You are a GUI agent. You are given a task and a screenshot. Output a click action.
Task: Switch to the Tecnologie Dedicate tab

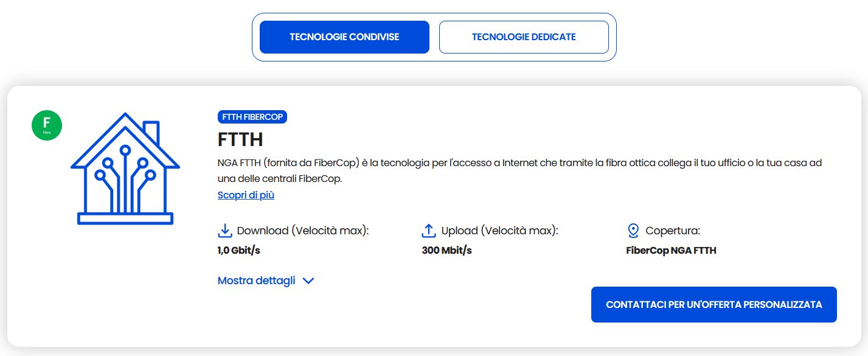tap(524, 37)
